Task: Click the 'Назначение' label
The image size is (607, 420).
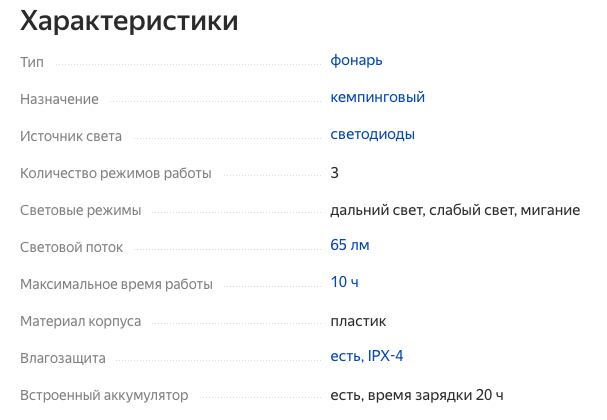Action: pyautogui.click(x=59, y=99)
